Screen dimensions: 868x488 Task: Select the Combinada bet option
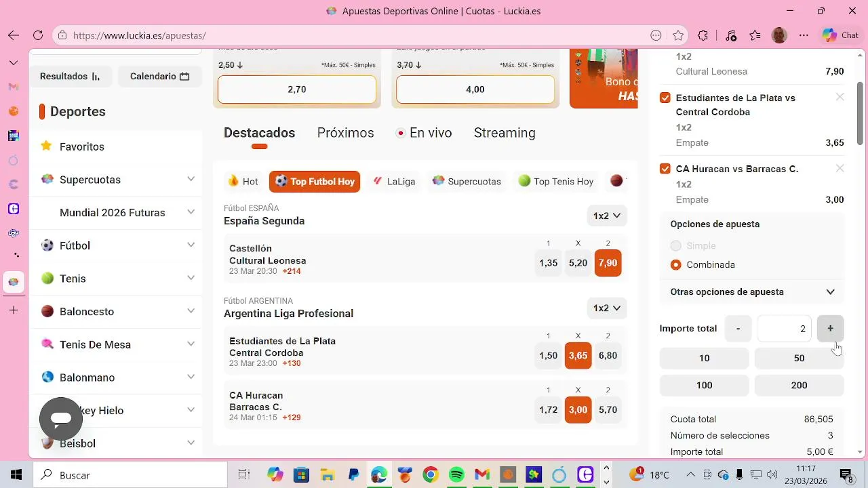(x=675, y=265)
